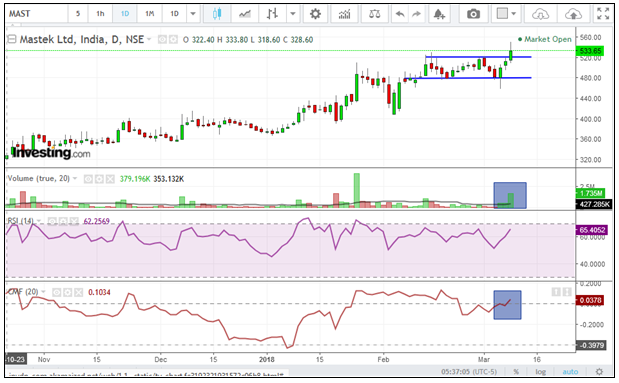Screen dimensions: 619x383
Task: Toggle log scale on the price axis
Action: [x=540, y=372]
